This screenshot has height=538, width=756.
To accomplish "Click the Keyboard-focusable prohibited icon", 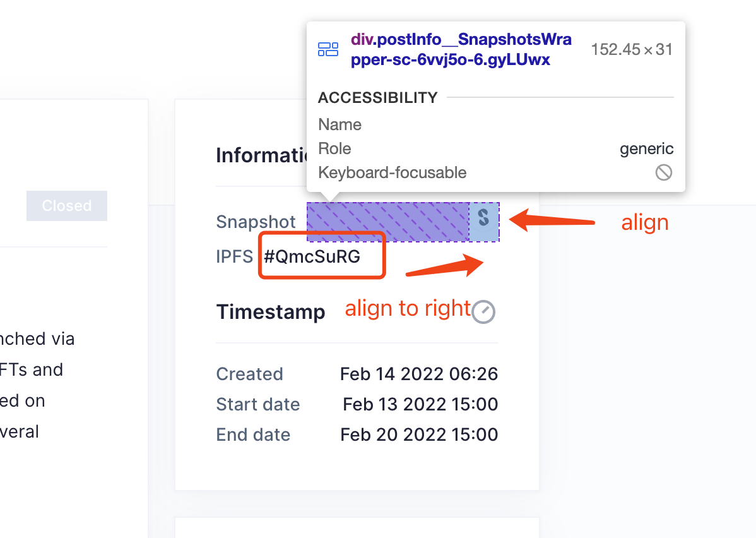I will coord(663,172).
